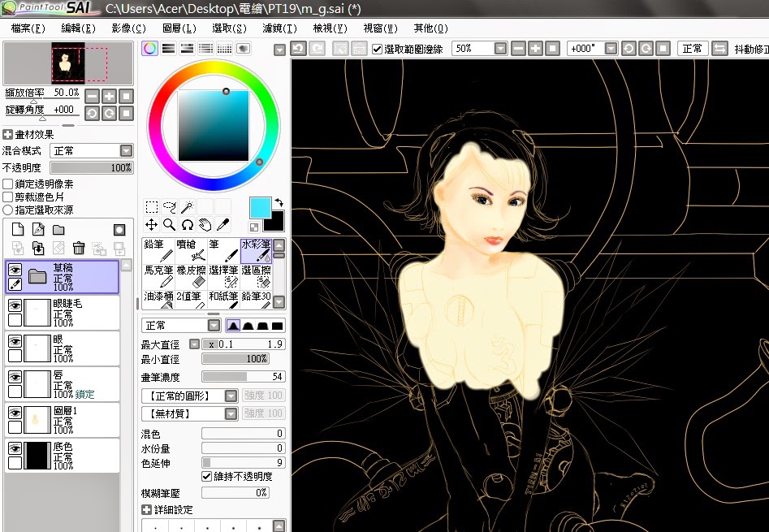Select 指定選取來源 radio button
The width and height of the screenshot is (769, 532).
coord(7,210)
